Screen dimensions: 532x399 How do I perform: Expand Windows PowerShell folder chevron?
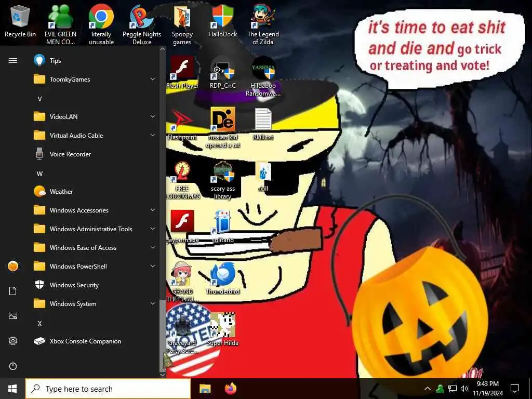pyautogui.click(x=153, y=266)
